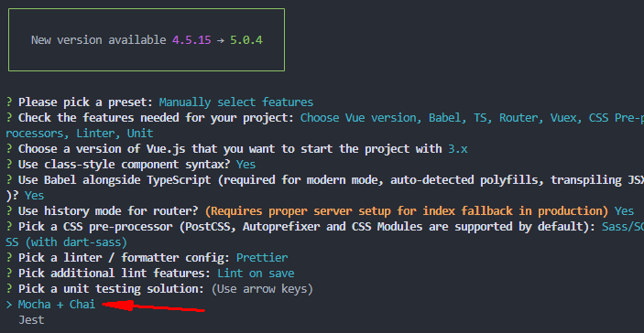
Task: Click the New version available box
Action: click(x=147, y=39)
